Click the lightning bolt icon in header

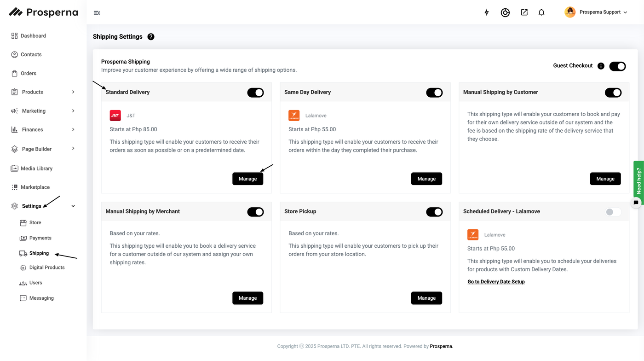pyautogui.click(x=487, y=12)
